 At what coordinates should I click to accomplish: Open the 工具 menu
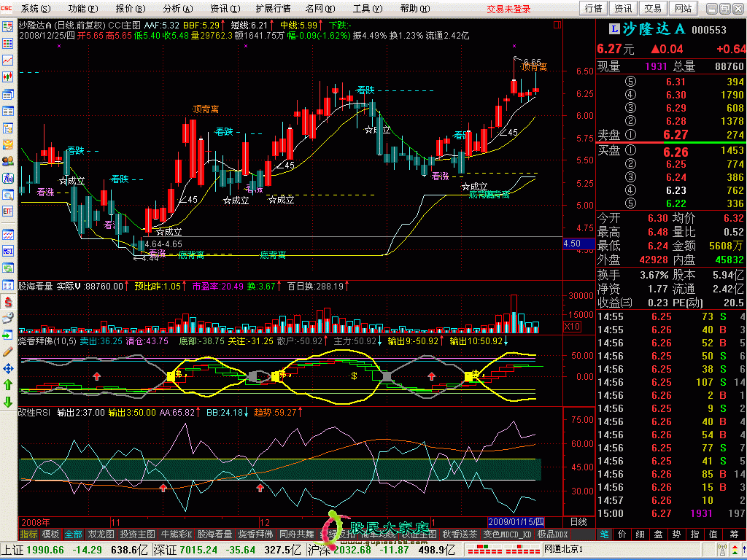click(x=365, y=9)
